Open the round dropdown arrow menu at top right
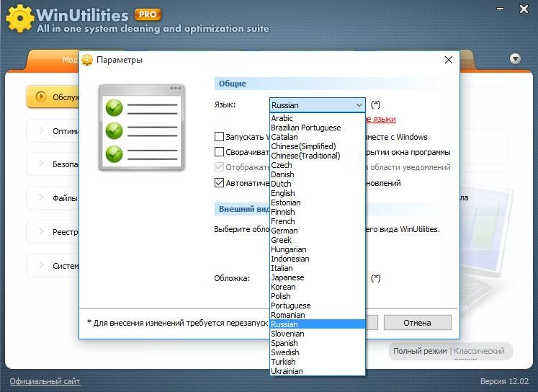The height and width of the screenshot is (392, 538). [x=515, y=59]
